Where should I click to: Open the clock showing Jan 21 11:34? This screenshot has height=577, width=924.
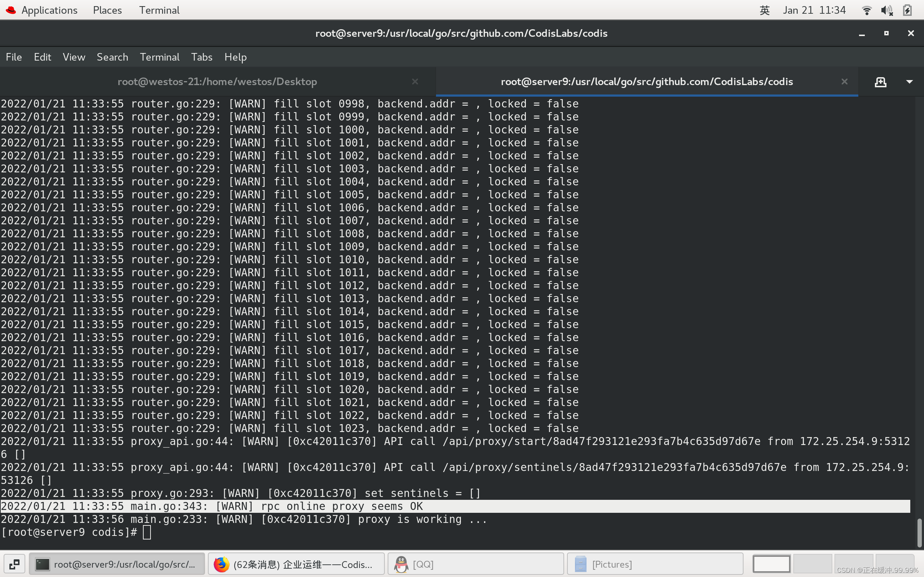coord(814,10)
